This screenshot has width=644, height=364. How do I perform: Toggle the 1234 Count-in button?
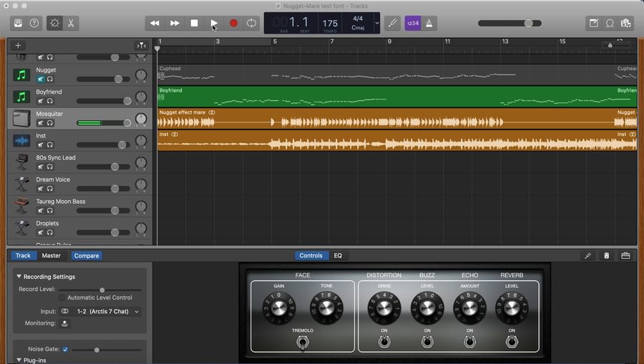(x=413, y=24)
